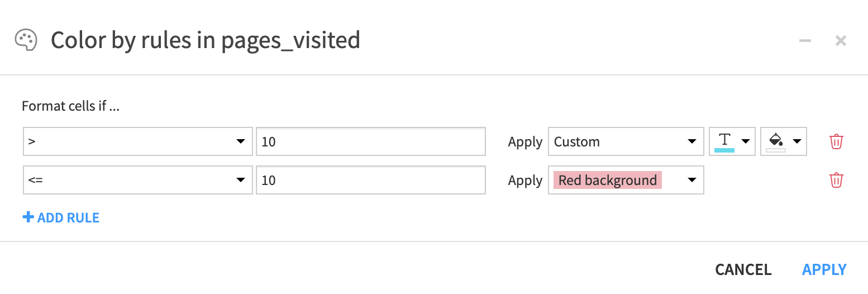Click the palette icon beside the dialog title
Viewport: 868px width, 294px height.
coord(26,40)
